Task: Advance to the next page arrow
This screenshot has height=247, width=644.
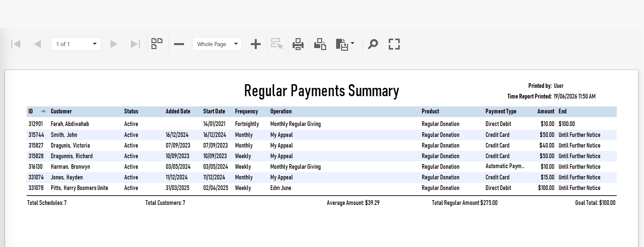Action: click(x=114, y=44)
